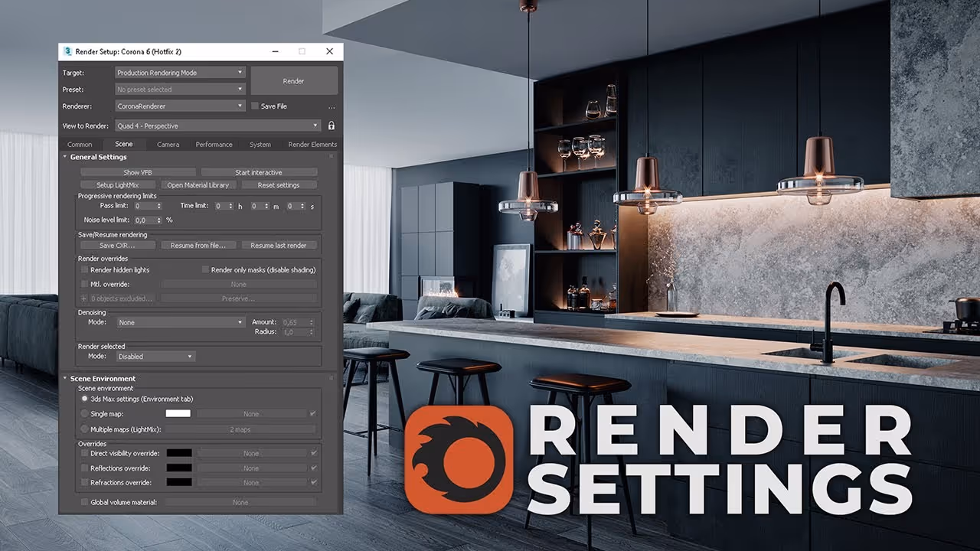
Task: Open the Performance tab
Action: pos(214,144)
